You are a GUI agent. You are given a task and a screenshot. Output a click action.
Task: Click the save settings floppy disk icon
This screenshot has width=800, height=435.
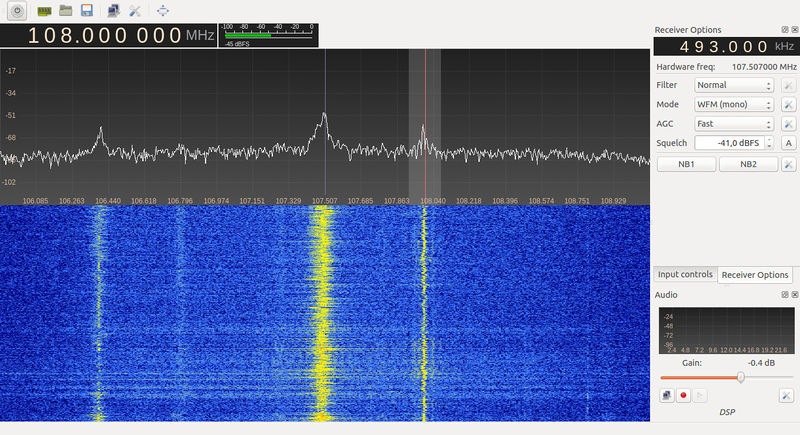tap(87, 10)
